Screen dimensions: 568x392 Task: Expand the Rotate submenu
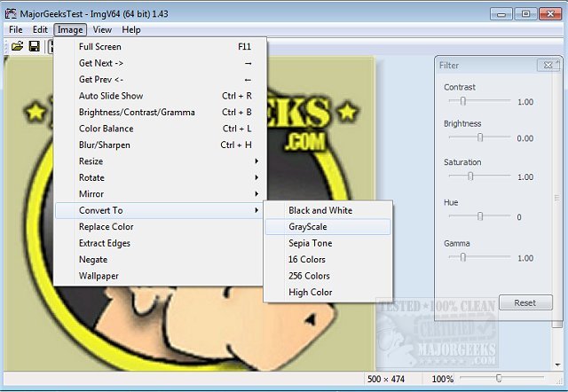pos(161,177)
